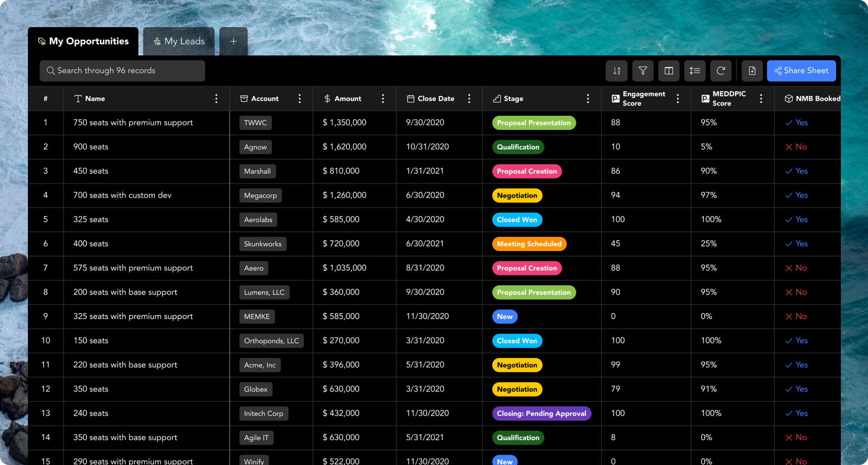Screen dimensions: 868x465
Task: Click the row height icon
Action: 695,71
